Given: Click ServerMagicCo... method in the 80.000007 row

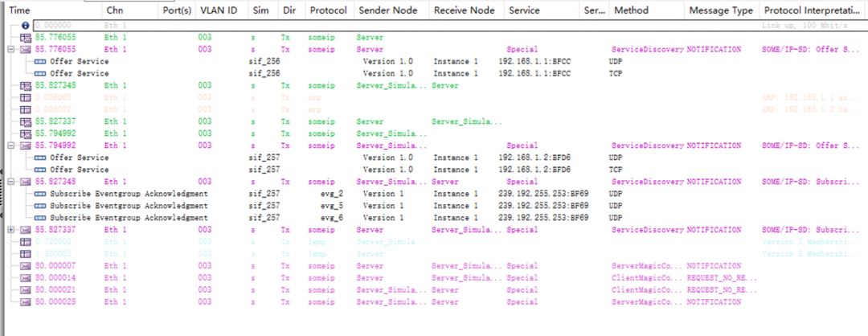Looking at the screenshot, I should click(647, 266).
